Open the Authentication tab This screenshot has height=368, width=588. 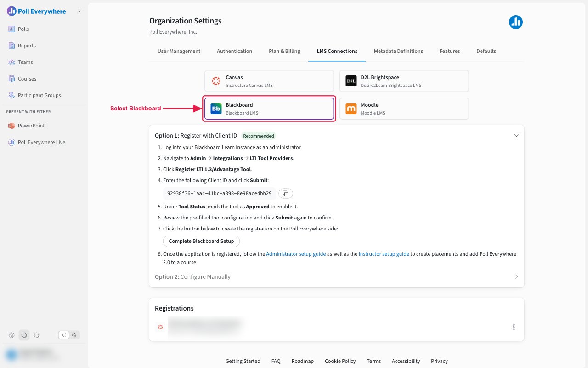pos(234,51)
